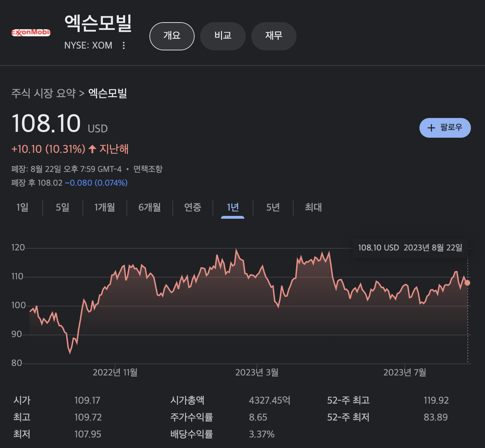
Task: Select the 6개월 chart range
Action: click(x=150, y=207)
